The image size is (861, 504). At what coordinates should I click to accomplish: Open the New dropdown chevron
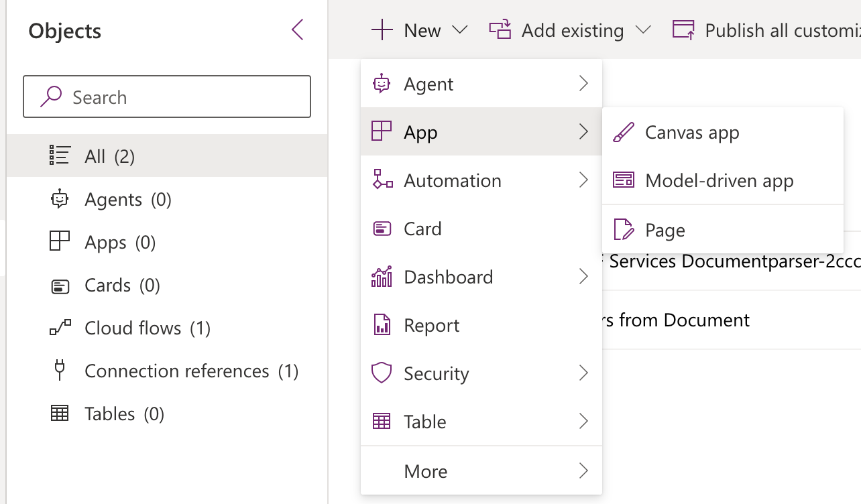point(459,30)
